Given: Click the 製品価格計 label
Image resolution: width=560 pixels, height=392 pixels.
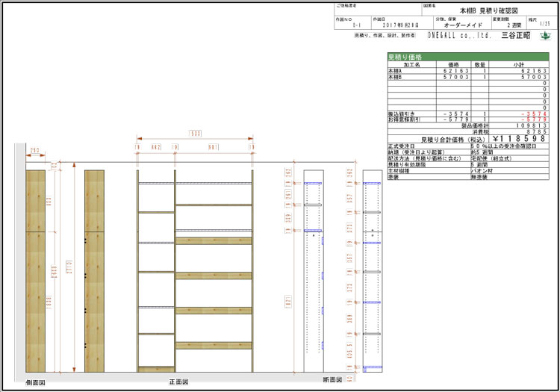Looking at the screenshot, I should pos(476,125).
